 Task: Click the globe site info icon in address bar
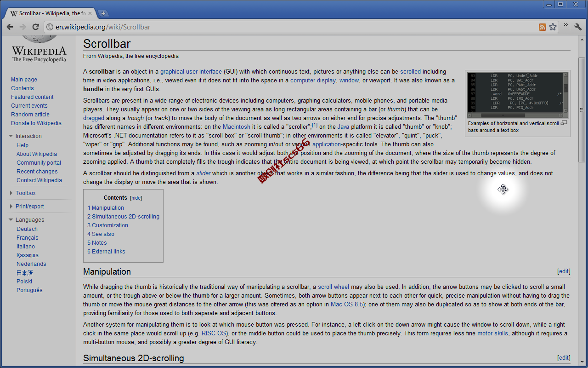point(50,27)
